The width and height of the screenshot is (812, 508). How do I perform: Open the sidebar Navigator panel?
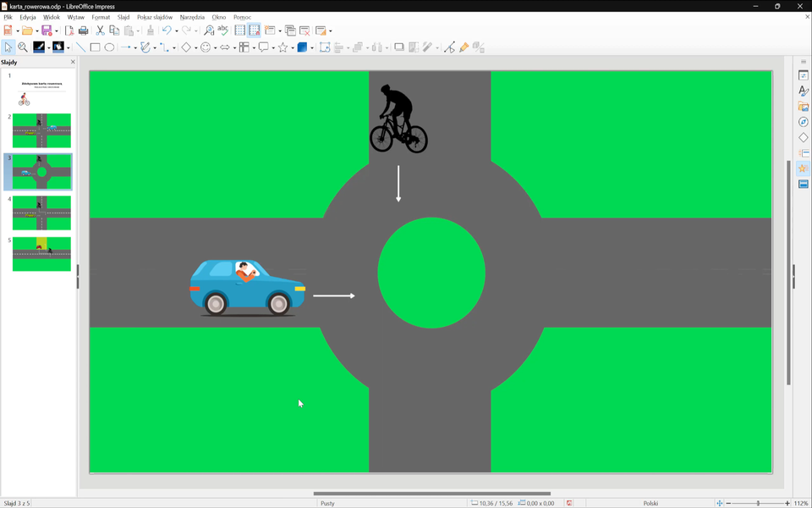(804, 122)
